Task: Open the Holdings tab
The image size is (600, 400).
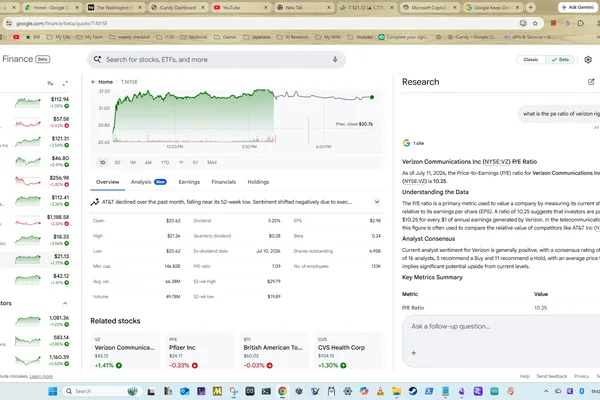Action: click(258, 182)
